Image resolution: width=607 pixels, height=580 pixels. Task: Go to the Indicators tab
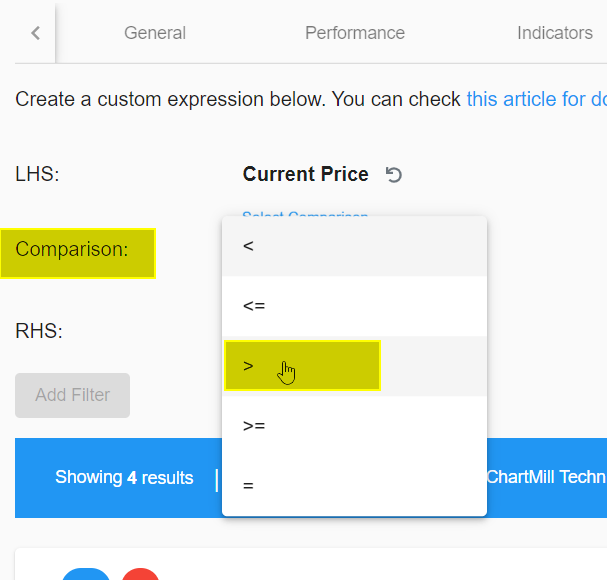click(555, 33)
